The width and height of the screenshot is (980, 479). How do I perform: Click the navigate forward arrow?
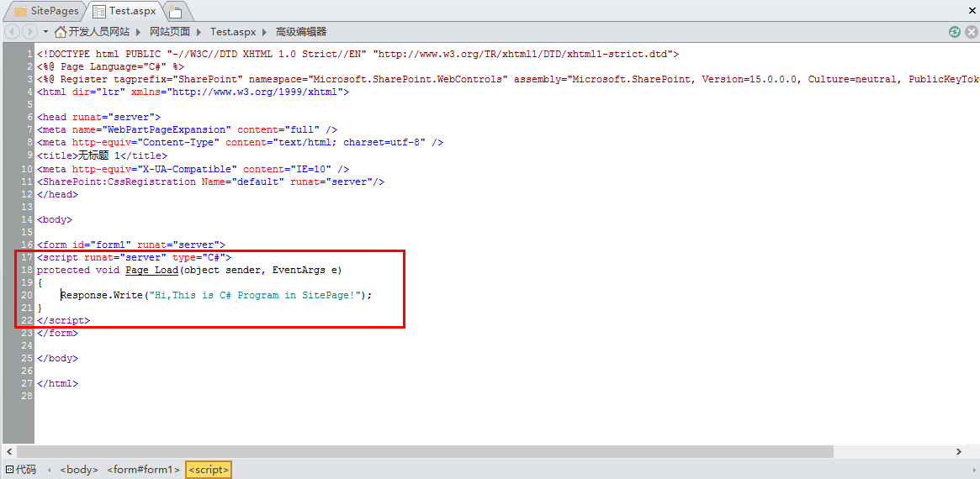(29, 31)
